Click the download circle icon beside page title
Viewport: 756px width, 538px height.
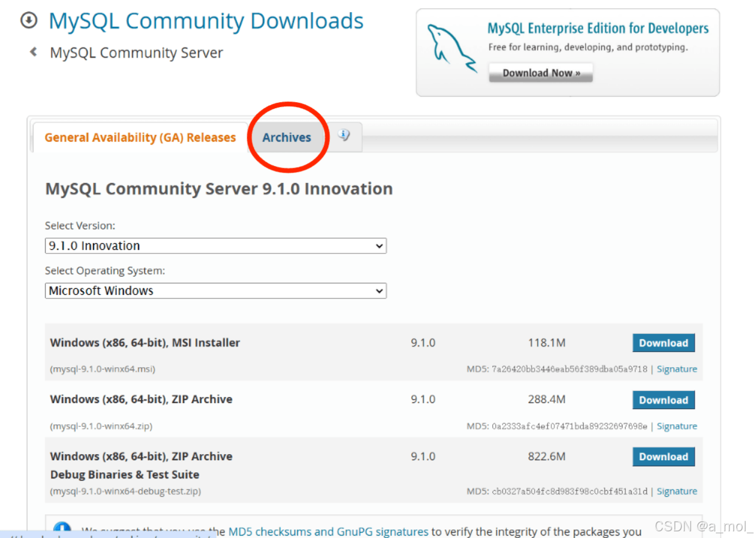pyautogui.click(x=29, y=21)
